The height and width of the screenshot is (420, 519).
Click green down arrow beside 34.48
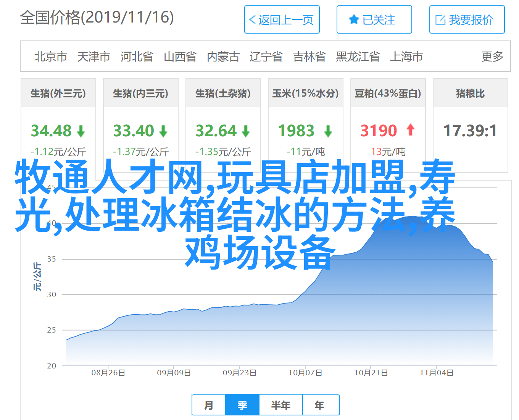coord(81,131)
